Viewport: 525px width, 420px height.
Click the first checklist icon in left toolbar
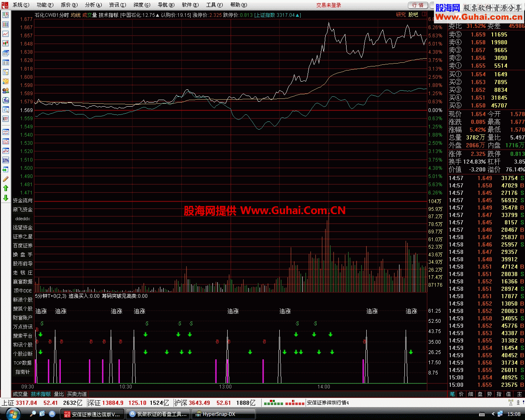[x=6, y=15]
